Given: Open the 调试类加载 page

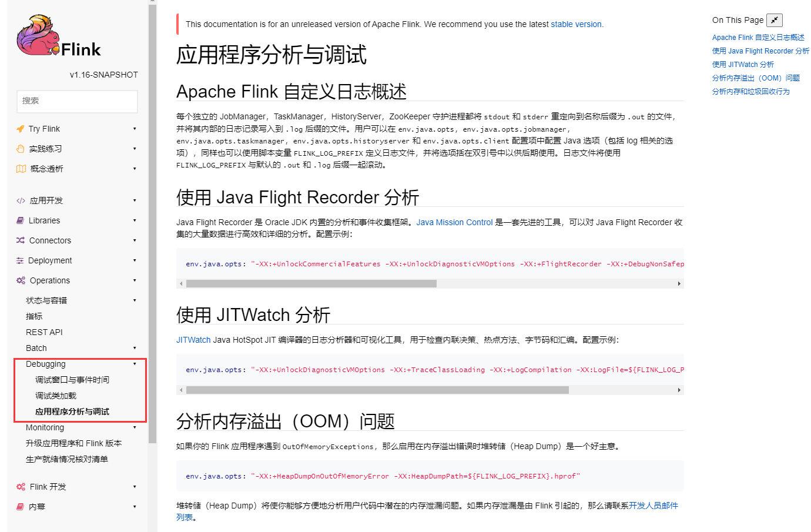Looking at the screenshot, I should [x=56, y=396].
